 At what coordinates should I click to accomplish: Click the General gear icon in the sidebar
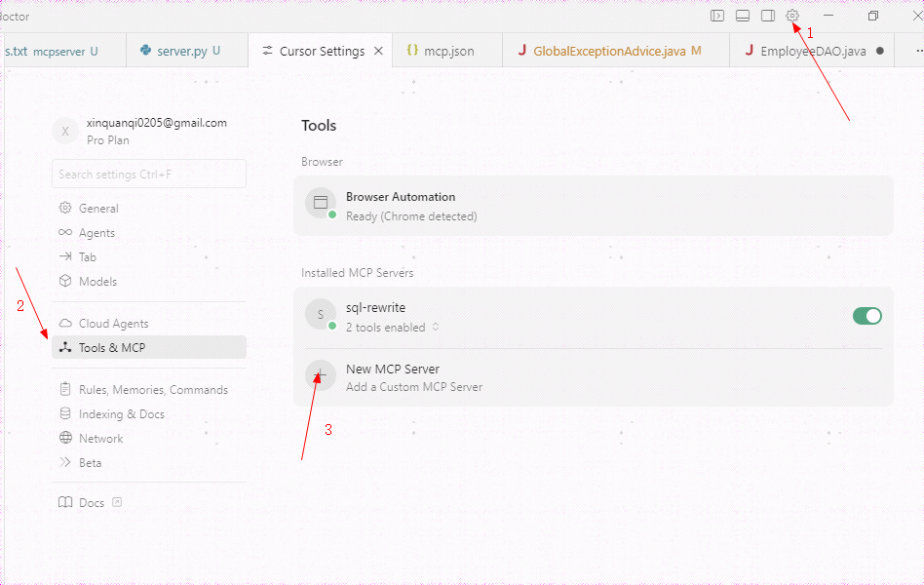(65, 208)
